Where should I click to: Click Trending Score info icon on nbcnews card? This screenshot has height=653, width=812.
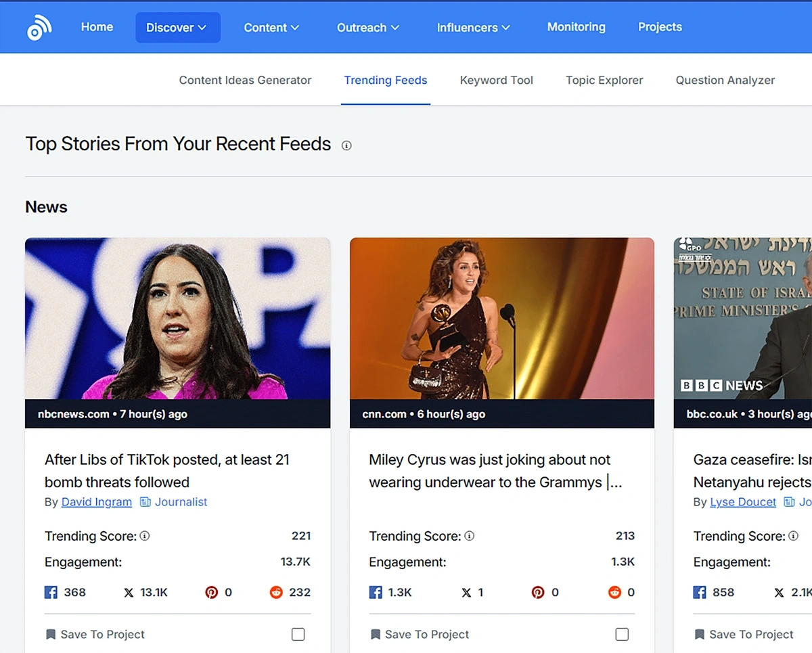(144, 536)
